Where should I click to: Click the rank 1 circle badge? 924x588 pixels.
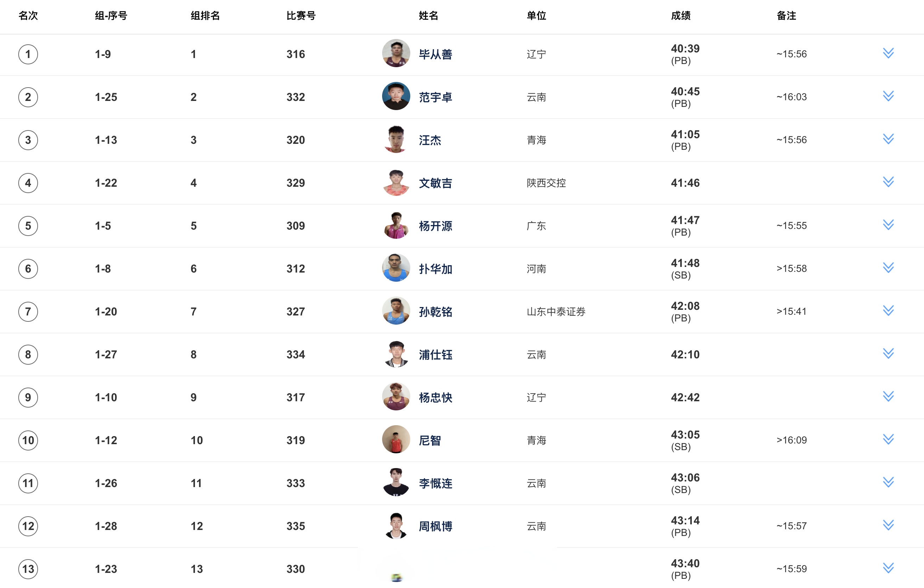coord(28,54)
